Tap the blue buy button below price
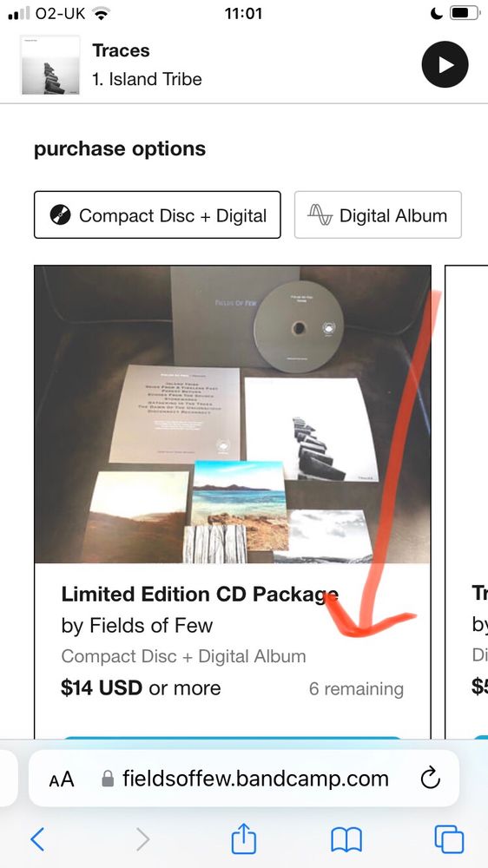This screenshot has height=868, width=488. click(233, 739)
